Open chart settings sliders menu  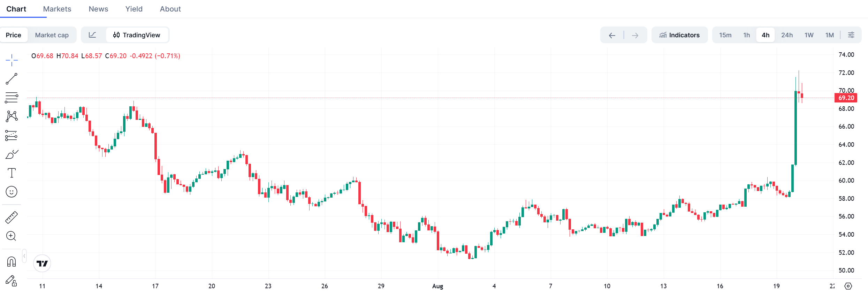tap(851, 35)
